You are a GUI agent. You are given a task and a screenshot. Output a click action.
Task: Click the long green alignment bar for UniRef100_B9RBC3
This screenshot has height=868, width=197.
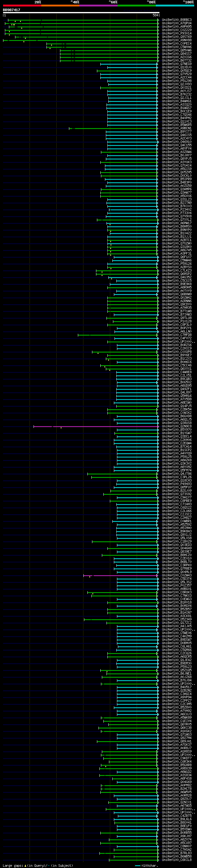click(x=83, y=20)
